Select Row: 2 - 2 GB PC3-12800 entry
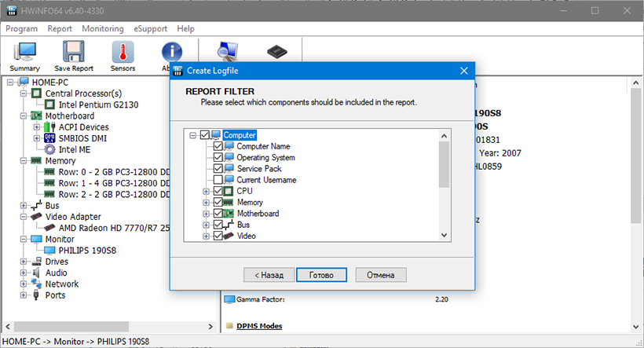The image size is (644, 348). (114, 194)
